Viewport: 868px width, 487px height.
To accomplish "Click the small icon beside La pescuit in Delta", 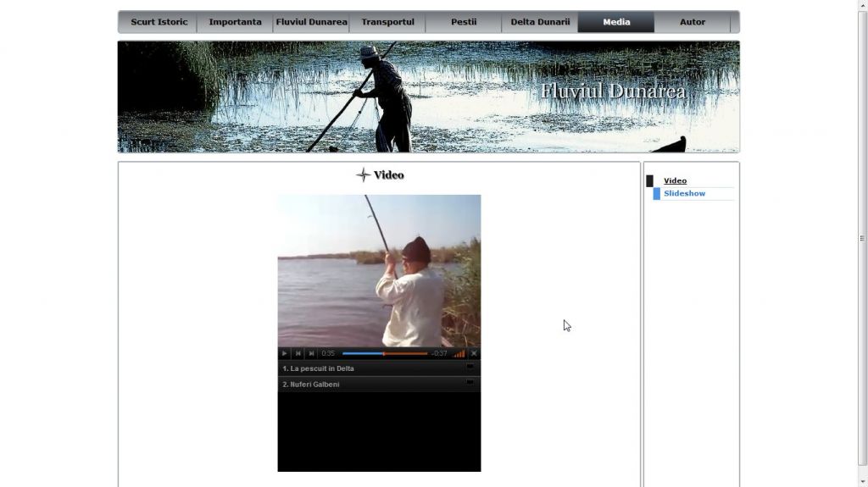I will click(x=470, y=367).
